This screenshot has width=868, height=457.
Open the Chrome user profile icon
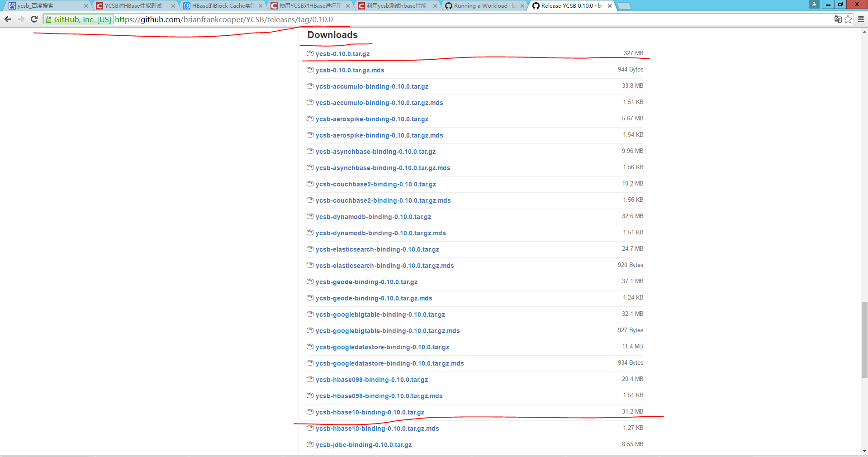[x=814, y=4]
